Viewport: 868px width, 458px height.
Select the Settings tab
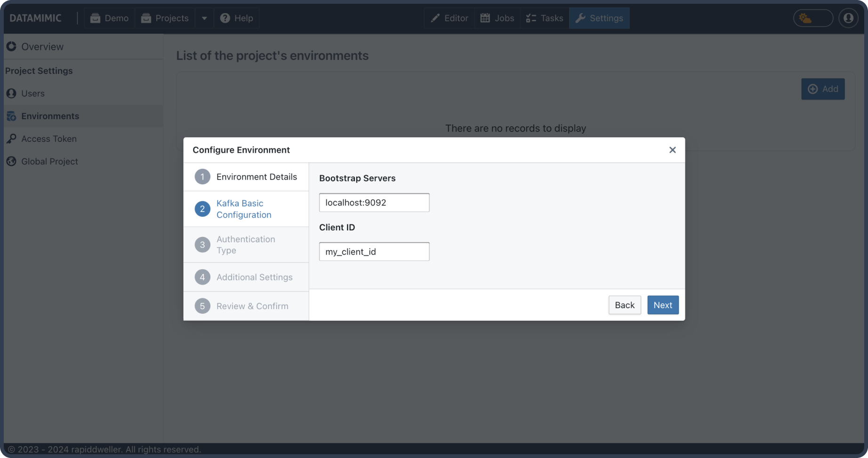click(x=599, y=18)
